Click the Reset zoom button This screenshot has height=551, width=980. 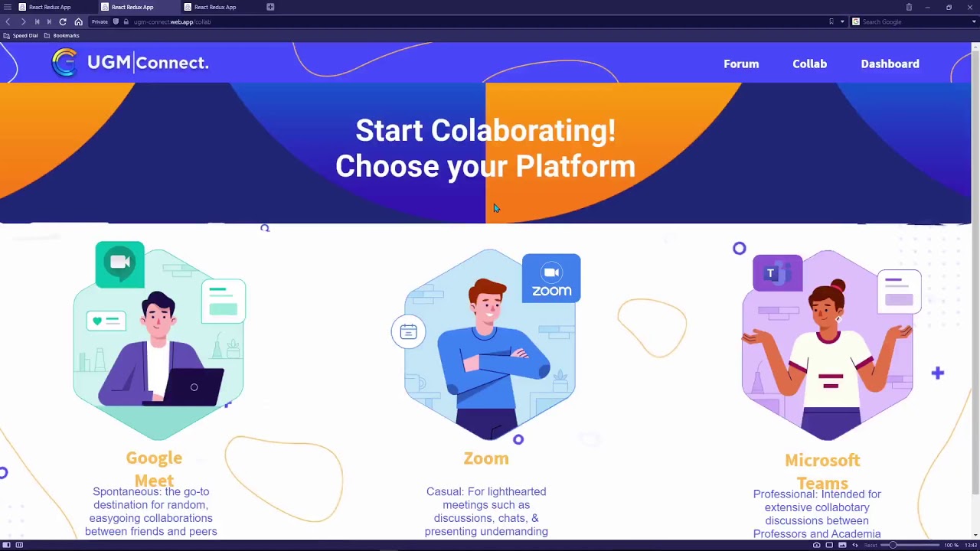tap(871, 545)
